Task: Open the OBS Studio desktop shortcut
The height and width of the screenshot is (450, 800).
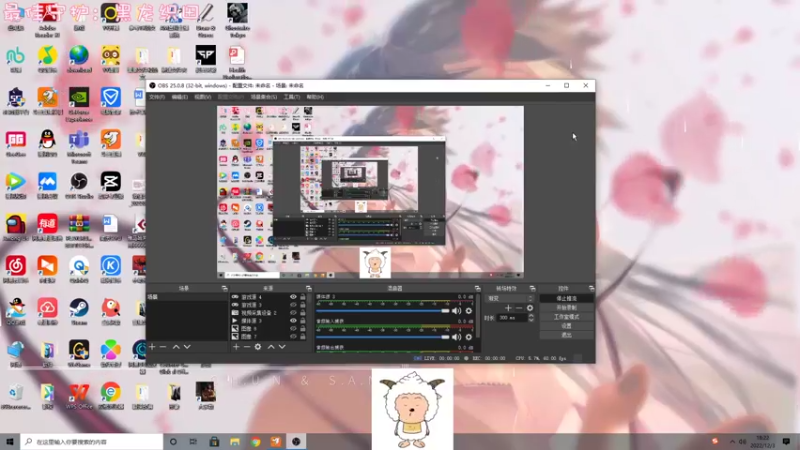Action: click(79, 186)
